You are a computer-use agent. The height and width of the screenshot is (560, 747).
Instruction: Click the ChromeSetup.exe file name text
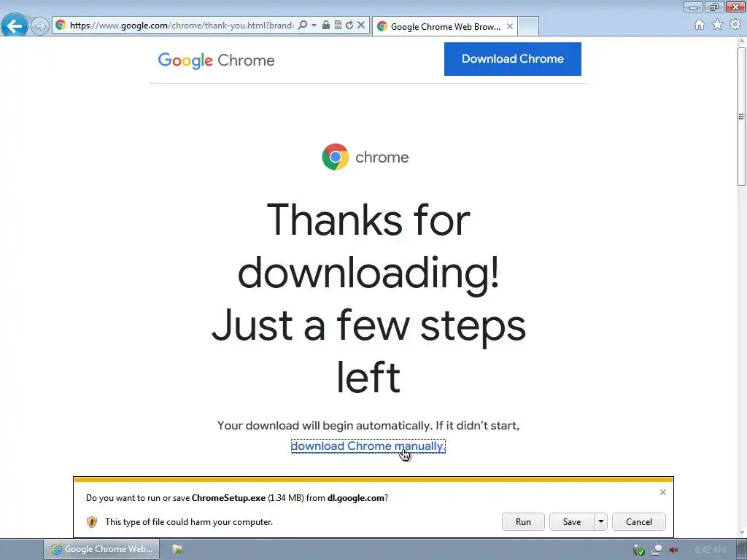228,498
